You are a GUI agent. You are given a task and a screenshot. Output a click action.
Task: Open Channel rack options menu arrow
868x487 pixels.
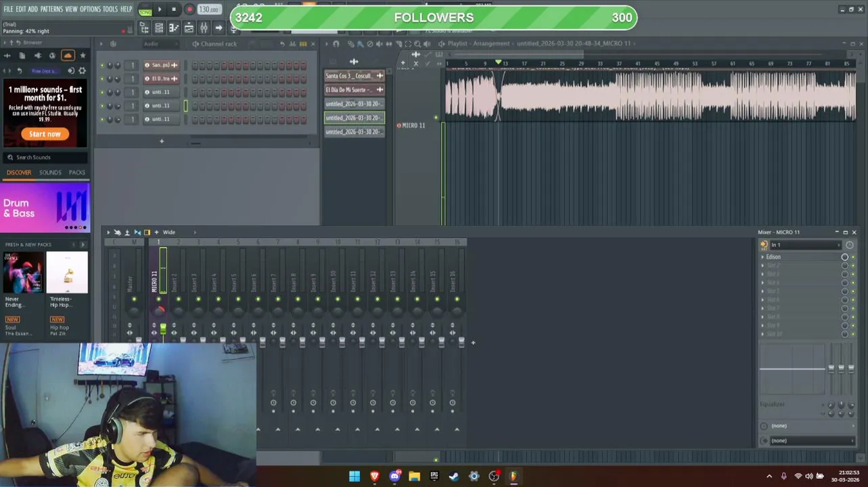[x=101, y=44]
